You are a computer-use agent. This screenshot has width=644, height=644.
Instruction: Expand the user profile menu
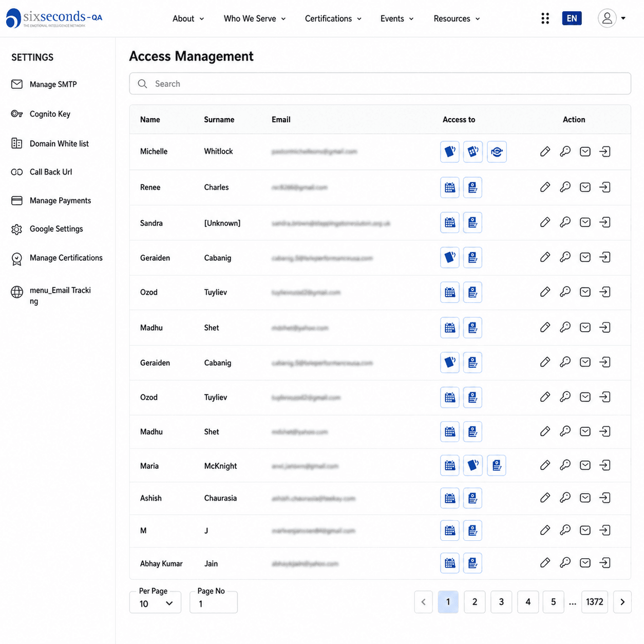[x=612, y=18]
